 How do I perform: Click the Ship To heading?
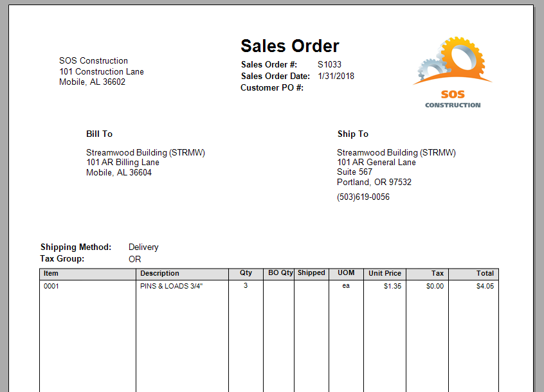tap(353, 134)
